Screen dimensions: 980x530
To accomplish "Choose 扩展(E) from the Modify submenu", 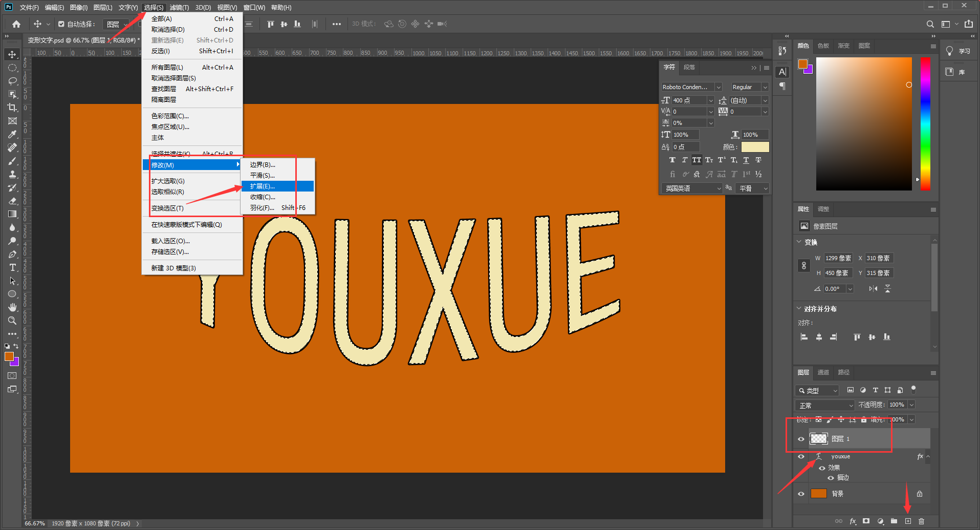I will [x=263, y=186].
